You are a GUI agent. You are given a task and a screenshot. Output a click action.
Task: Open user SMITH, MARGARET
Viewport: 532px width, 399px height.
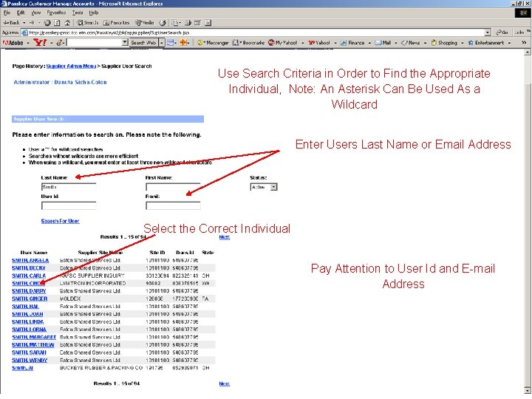pyautogui.click(x=34, y=337)
